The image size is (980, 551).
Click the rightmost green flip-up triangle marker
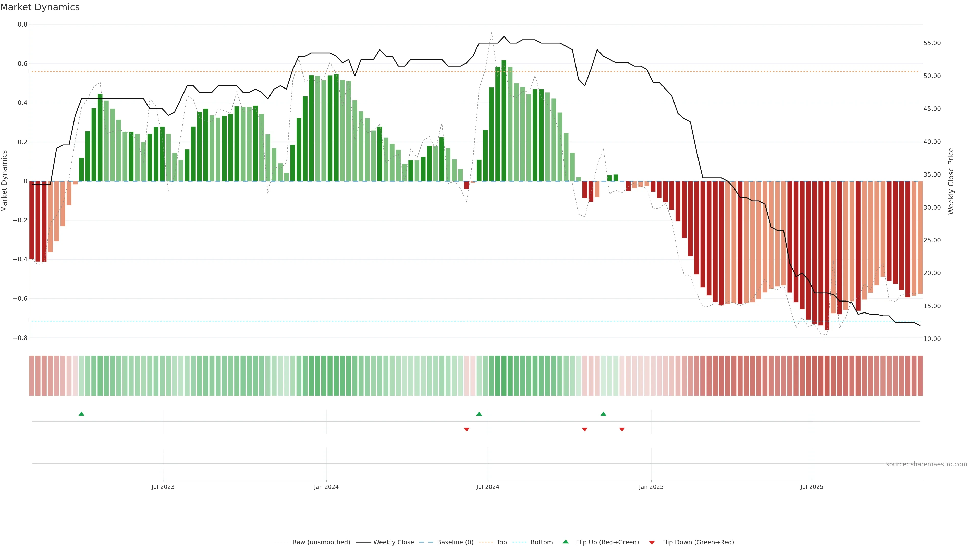603,414
